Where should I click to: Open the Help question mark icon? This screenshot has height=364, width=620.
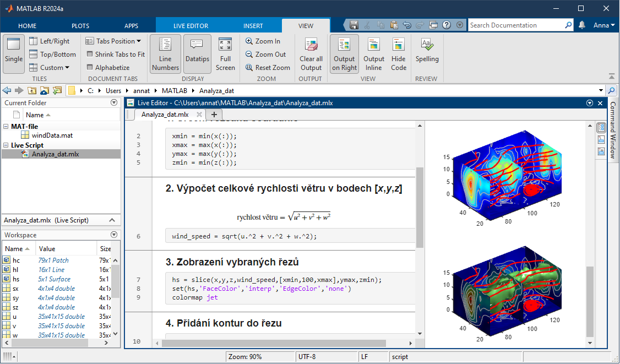[447, 25]
